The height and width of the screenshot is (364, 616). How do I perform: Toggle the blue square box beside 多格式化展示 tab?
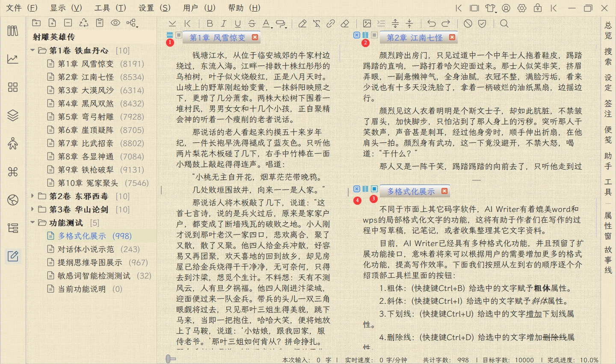[374, 189]
